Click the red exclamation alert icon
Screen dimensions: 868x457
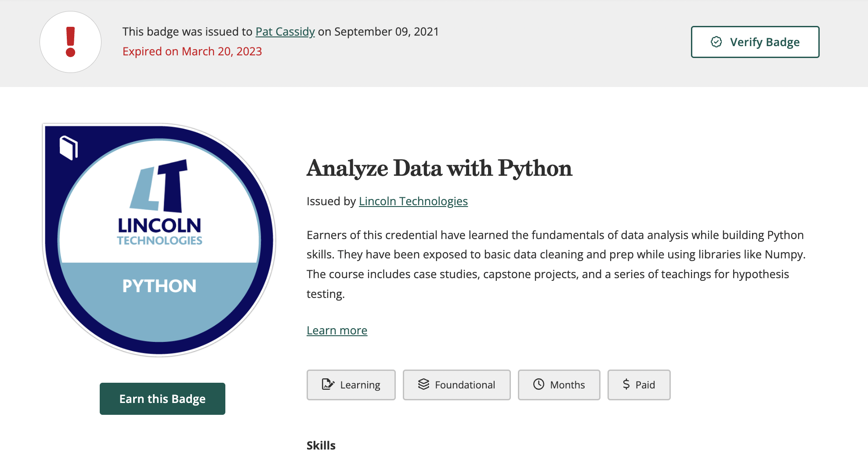point(70,42)
